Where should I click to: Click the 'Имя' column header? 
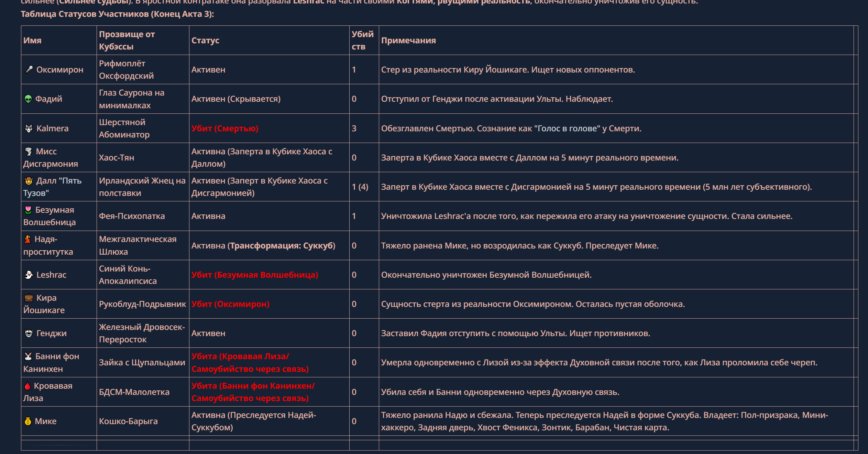[x=32, y=41]
